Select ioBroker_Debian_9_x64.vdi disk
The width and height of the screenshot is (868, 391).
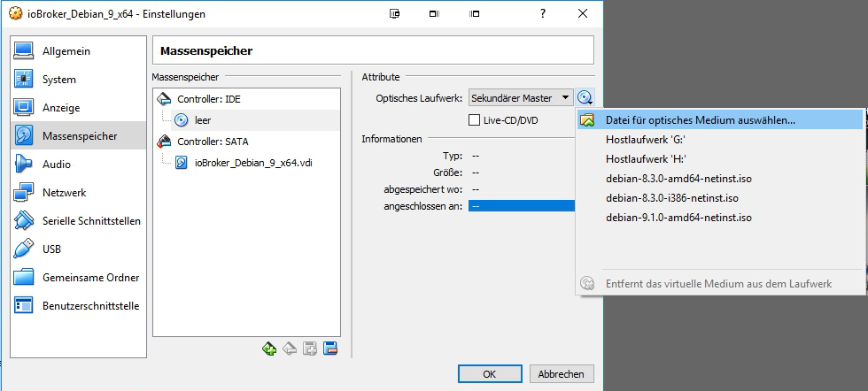(246, 163)
